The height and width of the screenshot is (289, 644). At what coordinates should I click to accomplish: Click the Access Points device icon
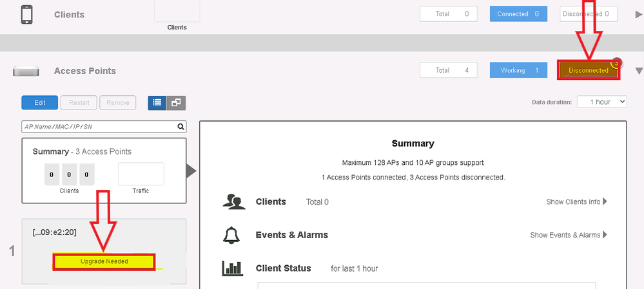(x=26, y=71)
